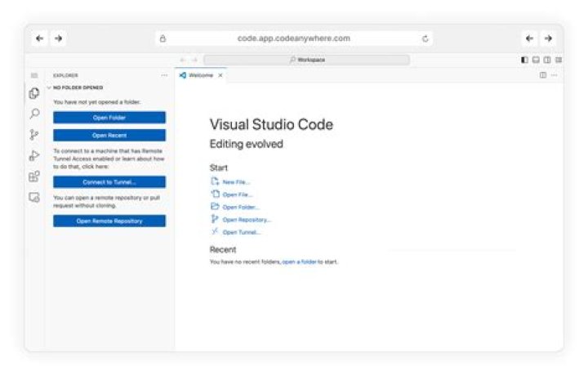This screenshot has height=376, width=588.
Task: Go forward using VS Code navigation arrow
Action: click(194, 60)
